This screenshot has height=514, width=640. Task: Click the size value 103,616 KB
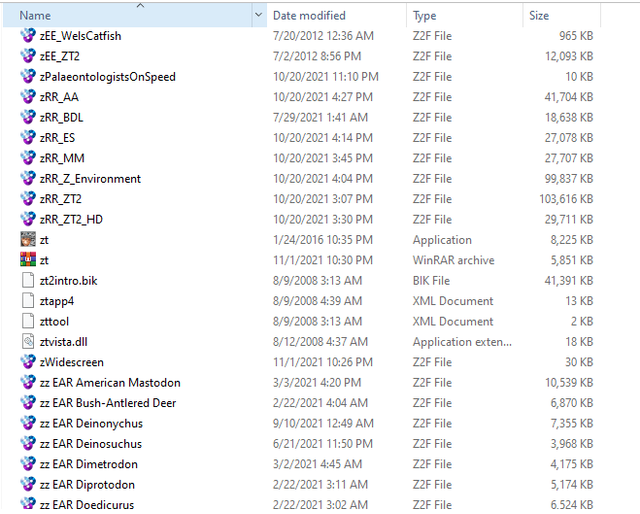[566, 199]
